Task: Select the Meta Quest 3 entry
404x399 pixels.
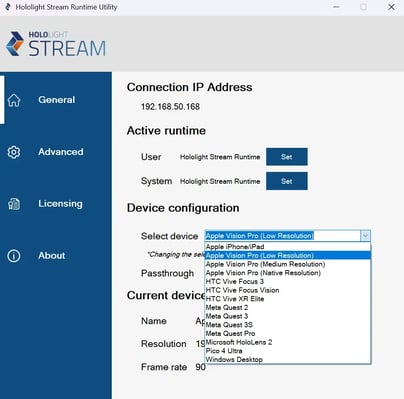Action: click(x=288, y=316)
